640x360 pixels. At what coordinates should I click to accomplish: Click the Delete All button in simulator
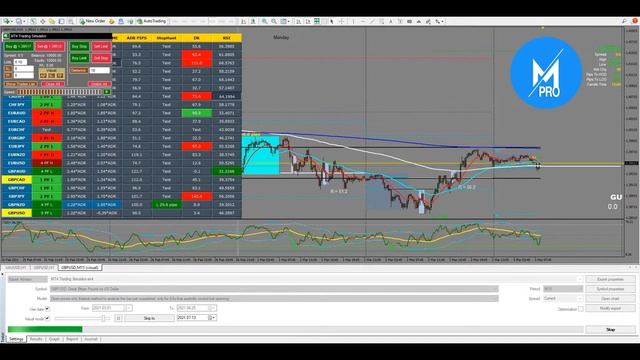click(100, 84)
